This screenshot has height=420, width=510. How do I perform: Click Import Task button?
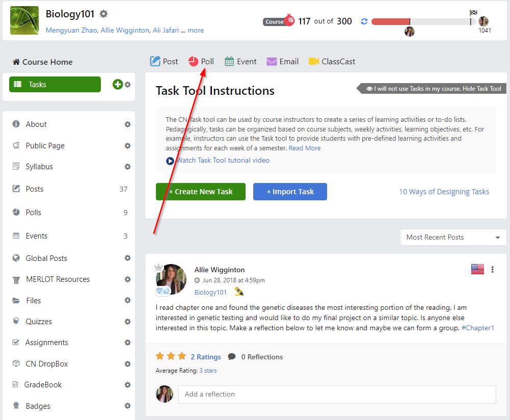(290, 192)
